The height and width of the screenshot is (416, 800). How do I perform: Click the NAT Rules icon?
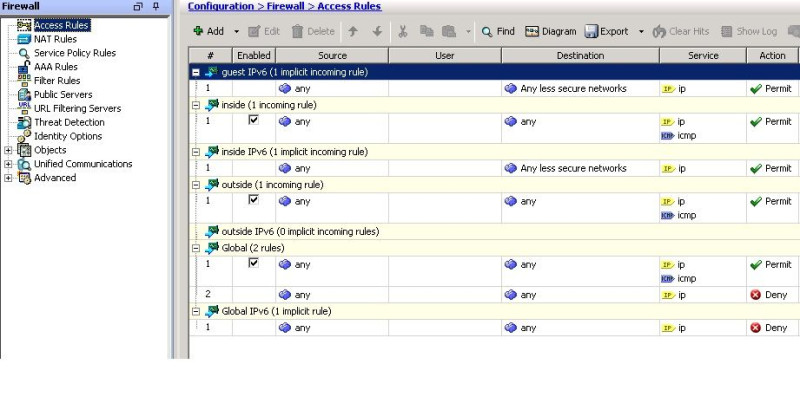(x=24, y=39)
